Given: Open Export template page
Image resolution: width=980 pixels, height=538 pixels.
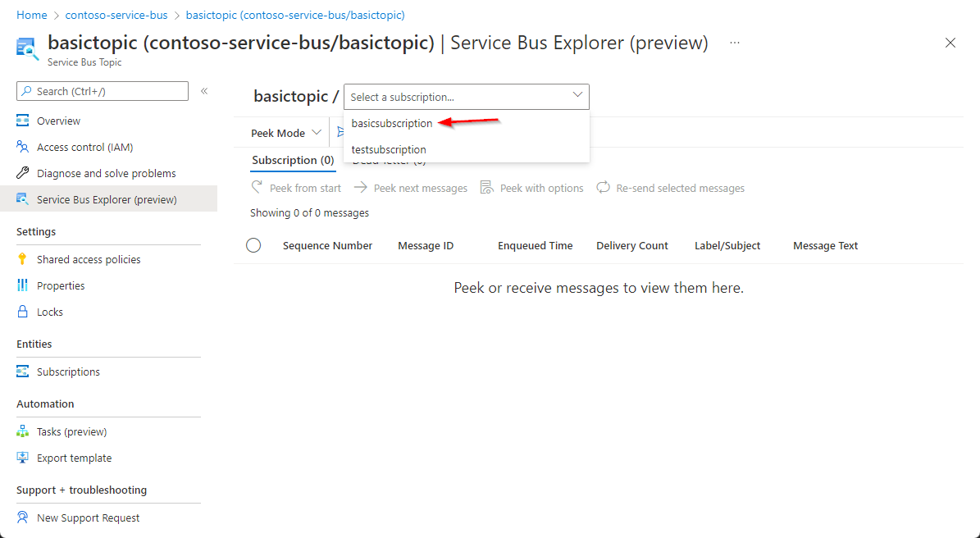Looking at the screenshot, I should pos(75,458).
